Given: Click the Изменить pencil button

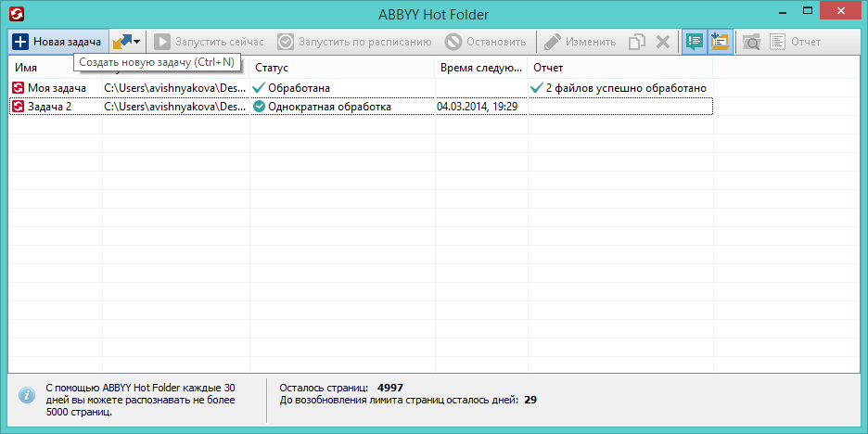Looking at the screenshot, I should click(x=580, y=42).
